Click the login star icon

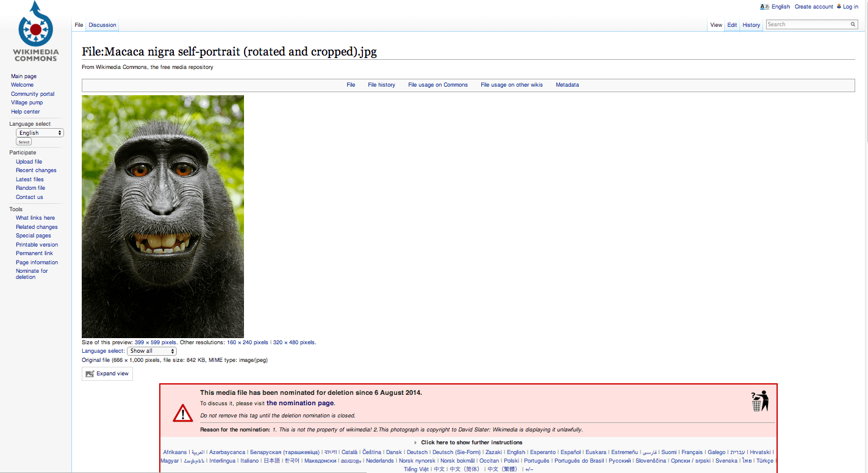coord(839,7)
